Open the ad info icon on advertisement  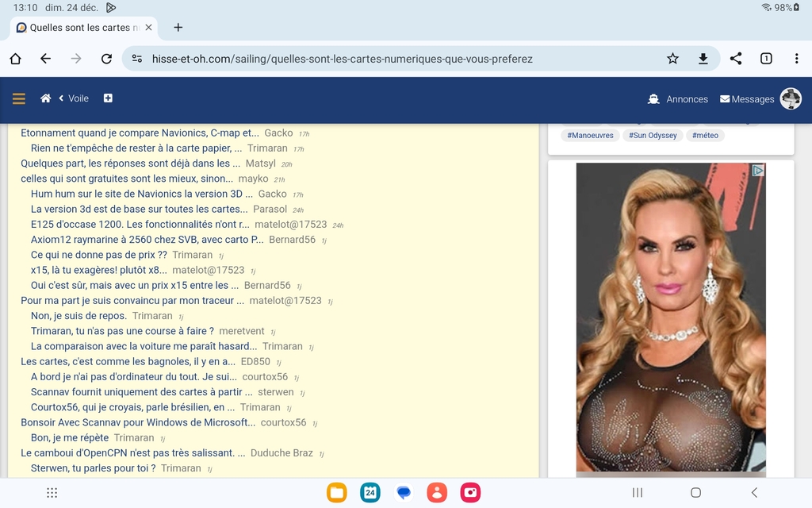click(758, 170)
